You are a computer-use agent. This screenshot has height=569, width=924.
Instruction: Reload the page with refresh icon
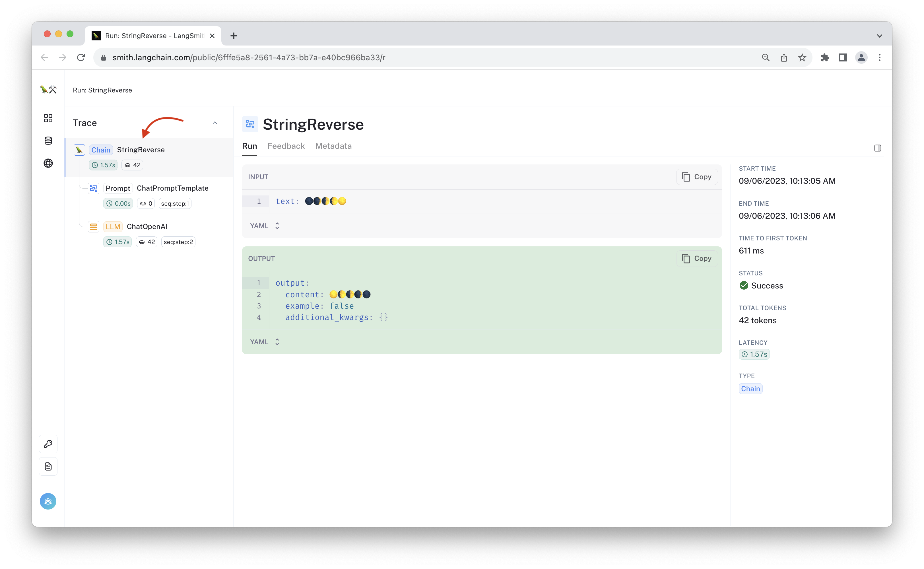click(81, 57)
